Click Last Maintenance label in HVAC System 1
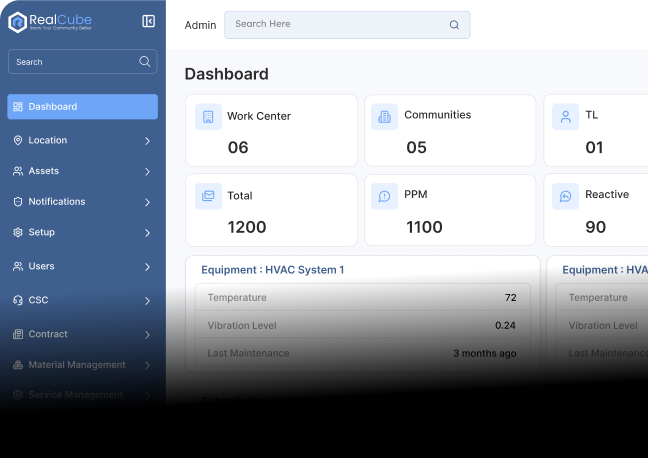The image size is (648, 458). coord(248,353)
